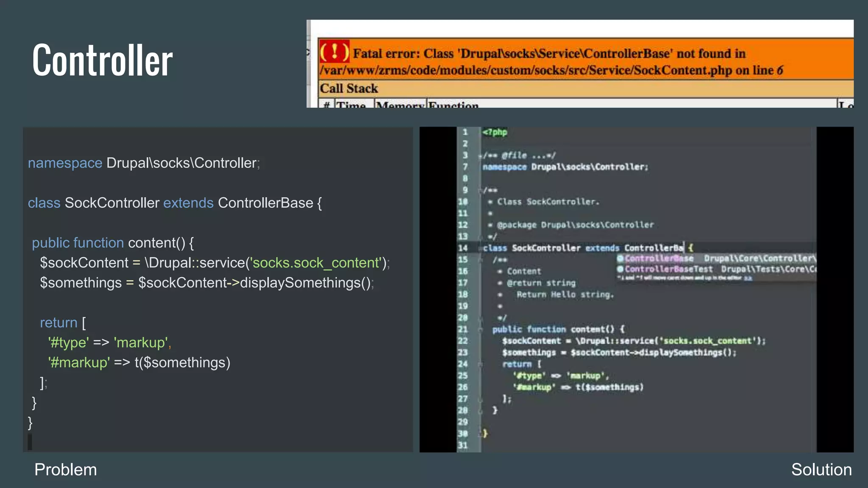The image size is (868, 488).
Task: Click 'return [' in the Problem code panel
Action: click(x=63, y=323)
